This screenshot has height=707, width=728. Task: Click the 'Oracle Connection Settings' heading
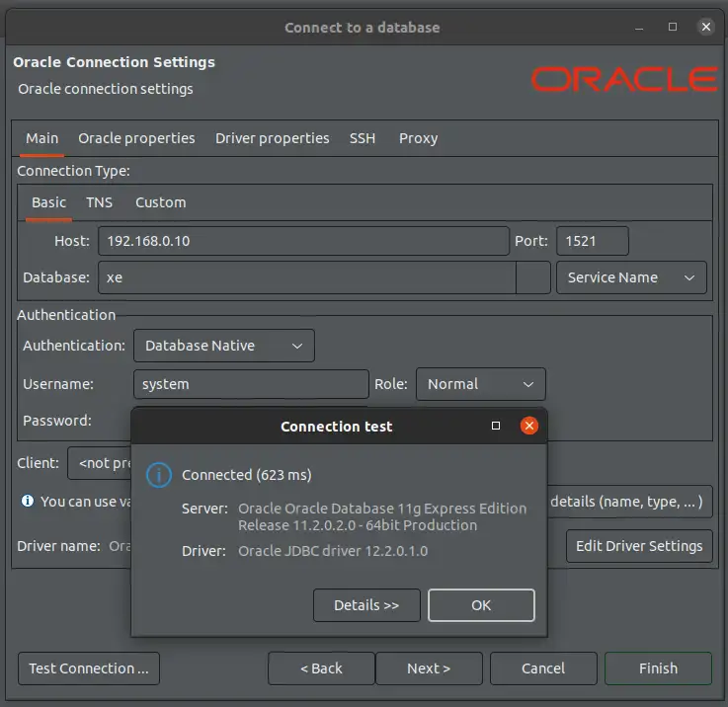[114, 62]
